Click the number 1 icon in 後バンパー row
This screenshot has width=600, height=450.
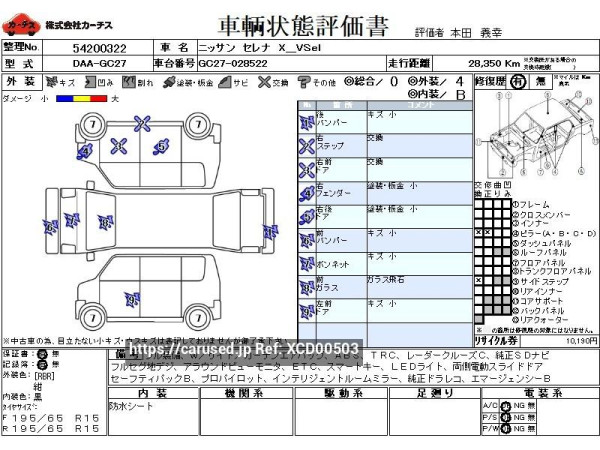point(307,122)
